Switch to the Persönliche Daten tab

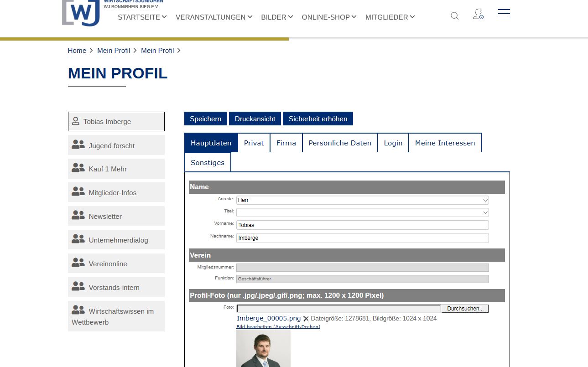click(x=340, y=143)
